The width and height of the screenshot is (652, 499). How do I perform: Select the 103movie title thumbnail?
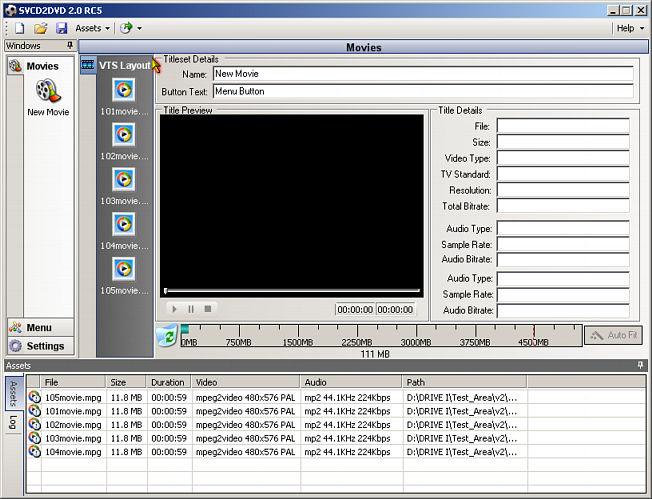pos(123,179)
